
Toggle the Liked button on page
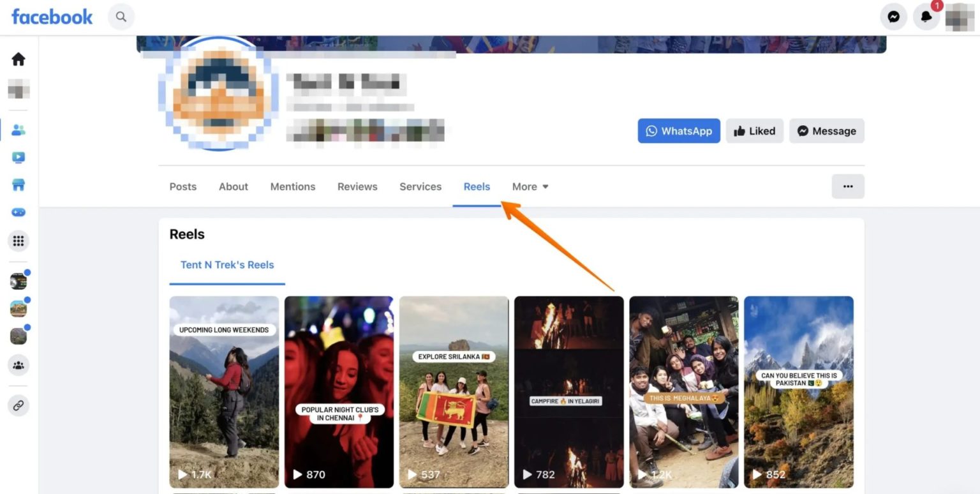[x=754, y=131]
